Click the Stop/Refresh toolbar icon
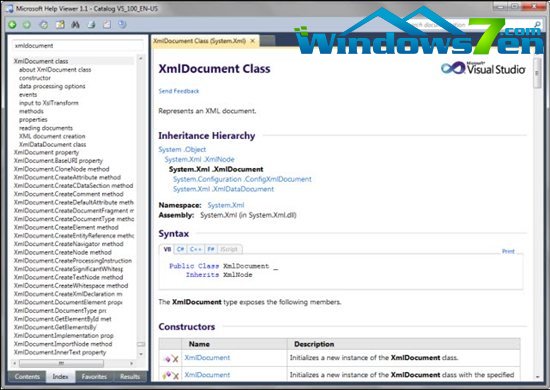 [x=43, y=25]
